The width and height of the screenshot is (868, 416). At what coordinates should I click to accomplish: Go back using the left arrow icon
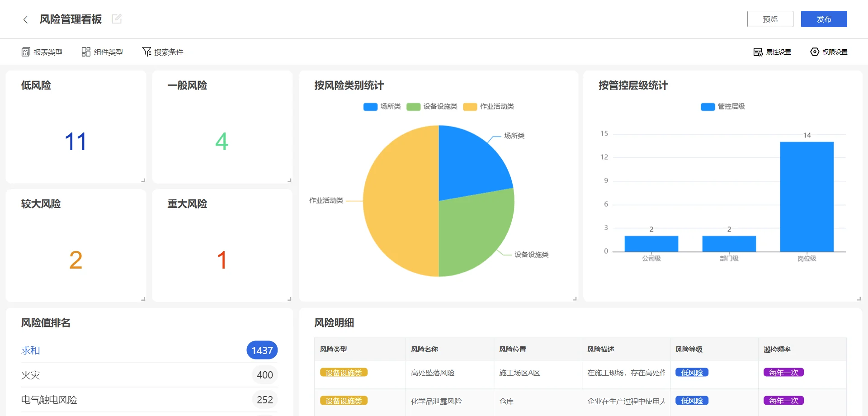[x=25, y=19]
